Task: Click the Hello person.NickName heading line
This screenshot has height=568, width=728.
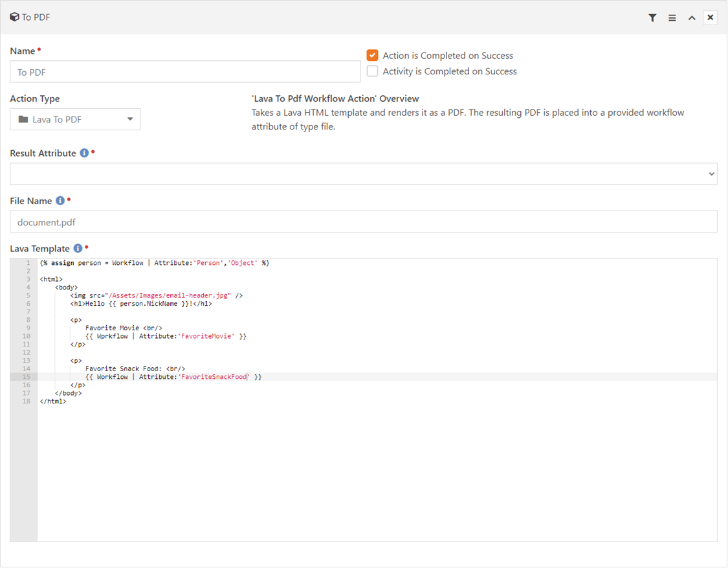Action: point(141,304)
